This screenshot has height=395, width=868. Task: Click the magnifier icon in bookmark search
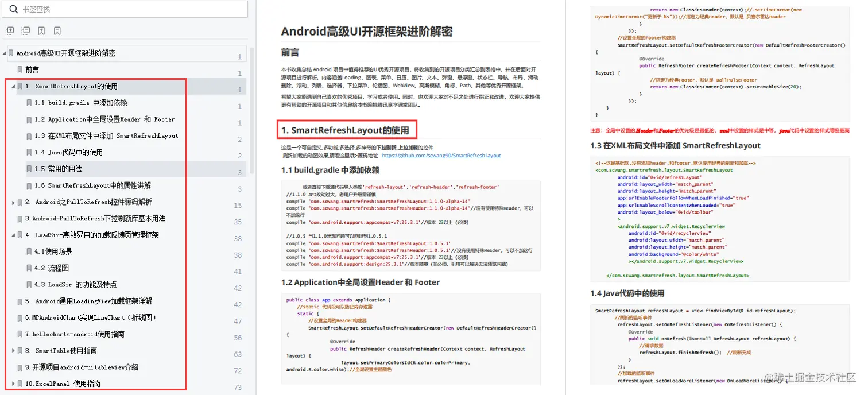[13, 9]
